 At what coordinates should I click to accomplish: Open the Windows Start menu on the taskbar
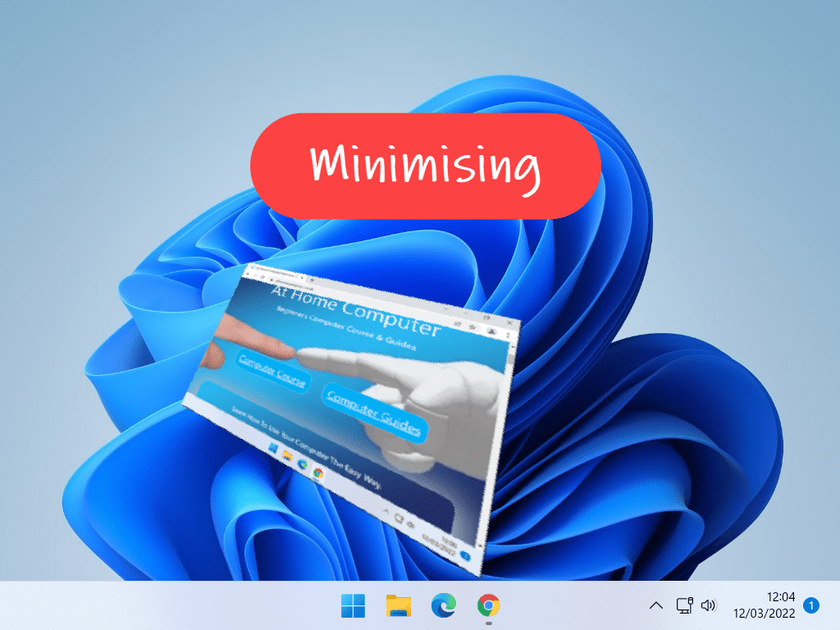coord(354,606)
